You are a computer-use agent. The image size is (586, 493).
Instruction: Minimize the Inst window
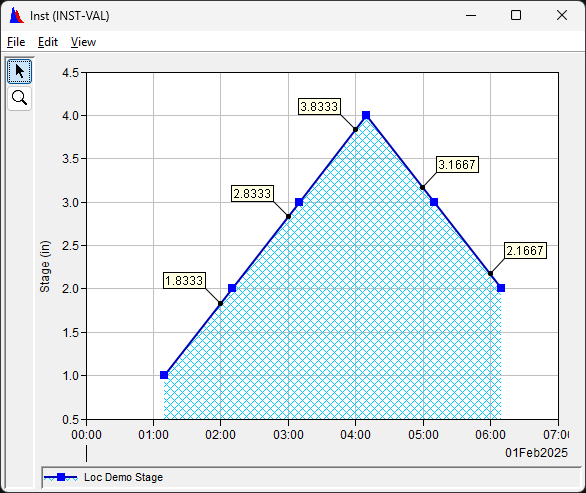click(x=471, y=15)
